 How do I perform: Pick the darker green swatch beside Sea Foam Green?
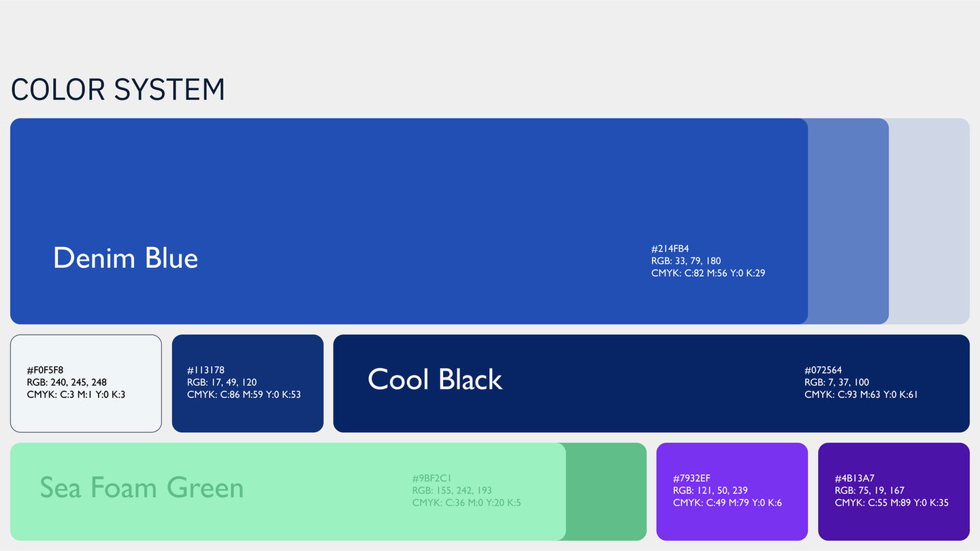tap(606, 492)
